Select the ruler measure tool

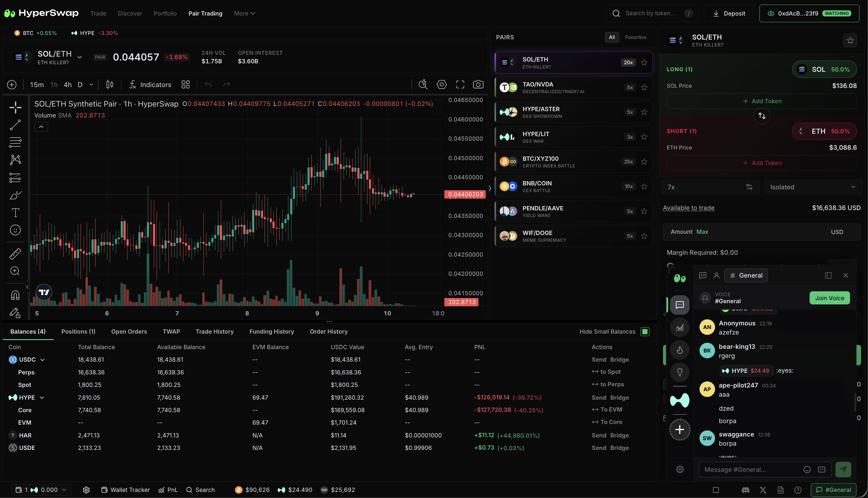coord(15,254)
